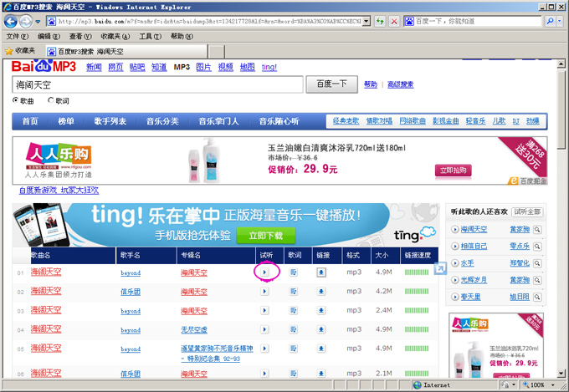Open the row 05 download link icon
The width and height of the screenshot is (569, 392).
pos(321,349)
